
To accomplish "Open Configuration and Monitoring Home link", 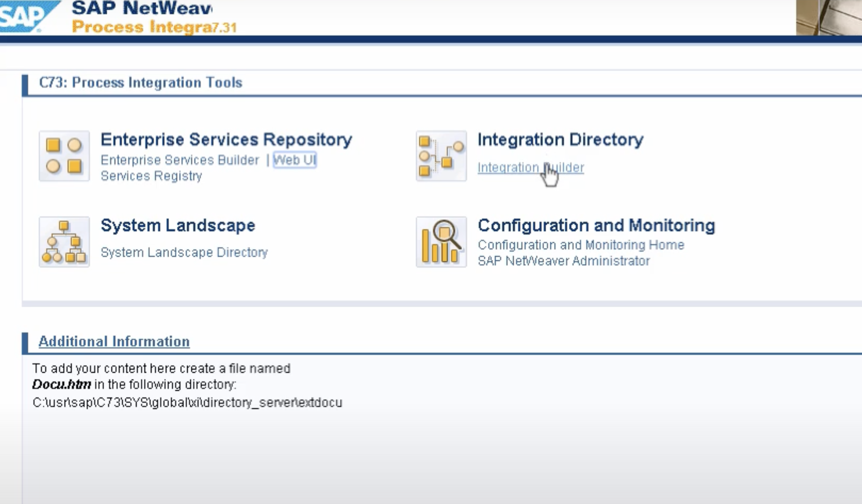I will 581,245.
